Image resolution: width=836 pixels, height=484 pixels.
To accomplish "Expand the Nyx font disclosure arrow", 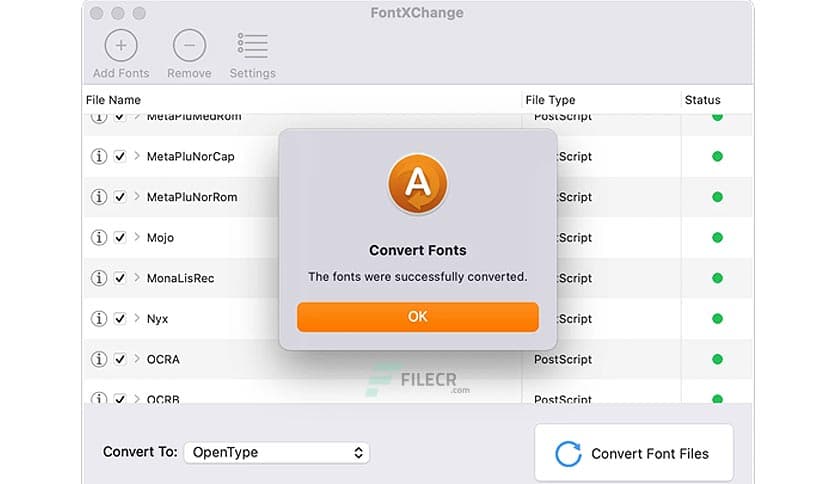I will coord(136,319).
